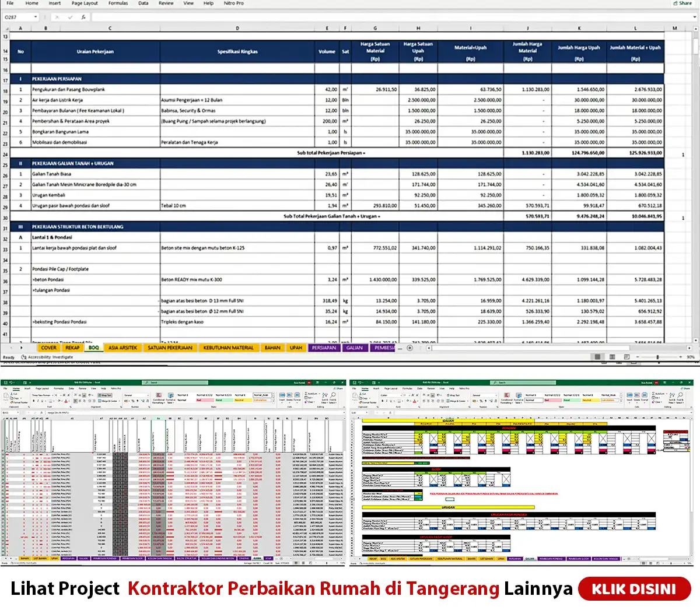Apply the Neutral cell style in lower-left window

click(x=243, y=400)
